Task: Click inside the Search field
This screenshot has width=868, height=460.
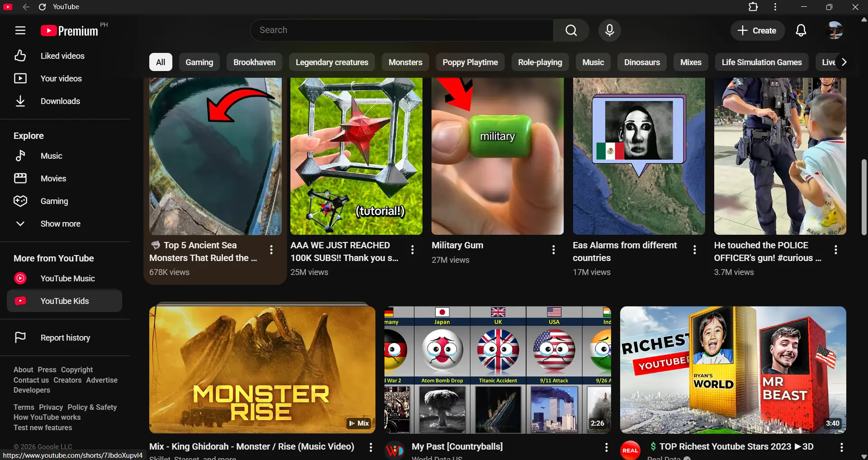Action: point(402,30)
